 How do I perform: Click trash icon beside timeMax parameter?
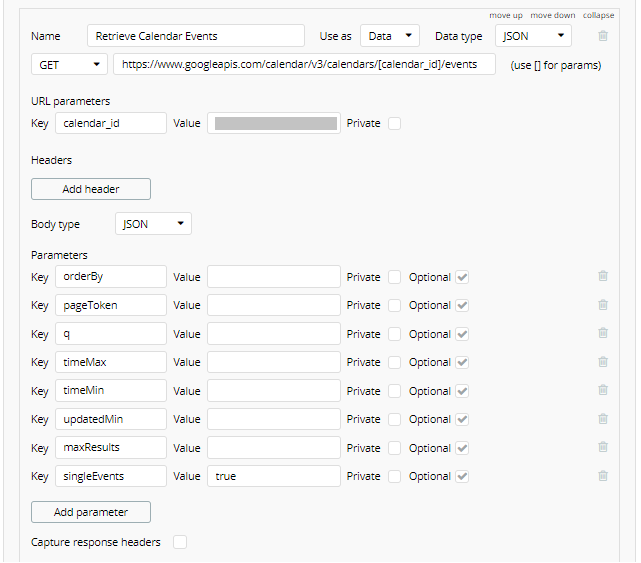click(602, 362)
